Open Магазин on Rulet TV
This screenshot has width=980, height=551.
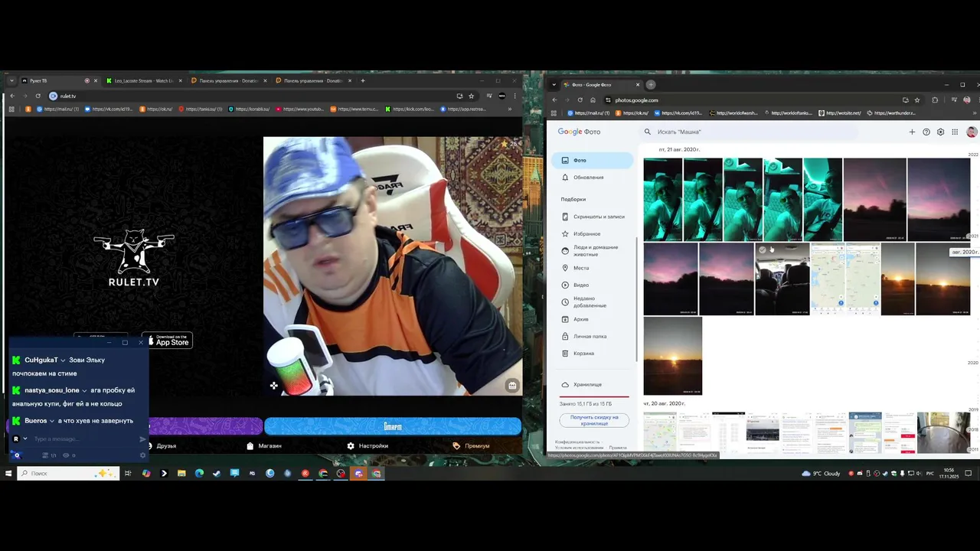(264, 445)
